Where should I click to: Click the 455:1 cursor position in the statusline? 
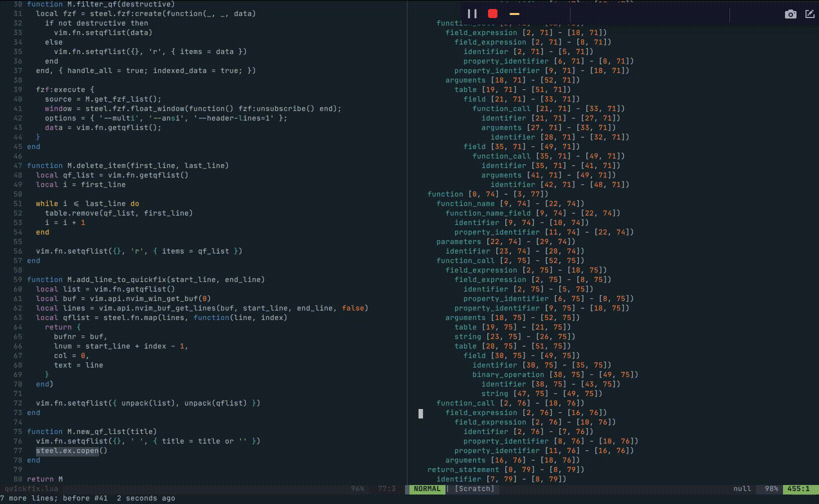click(x=798, y=489)
